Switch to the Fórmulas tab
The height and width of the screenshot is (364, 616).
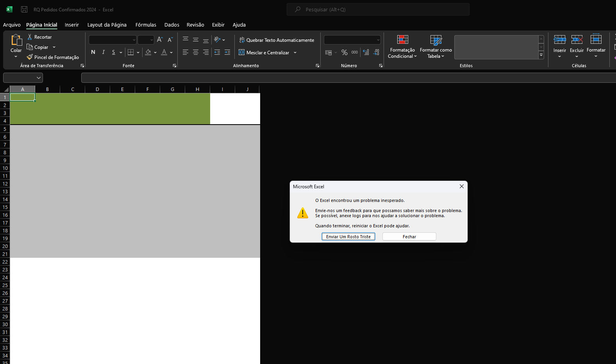[x=146, y=25]
